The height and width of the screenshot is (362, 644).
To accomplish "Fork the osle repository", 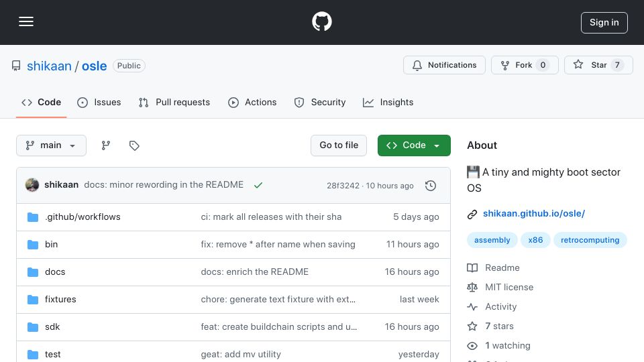I will 525,65.
